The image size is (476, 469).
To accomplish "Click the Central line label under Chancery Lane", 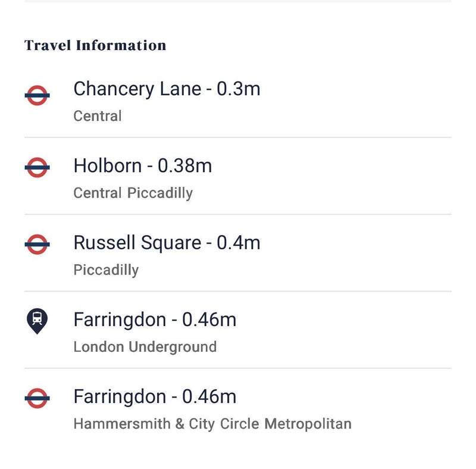I will pyautogui.click(x=98, y=115).
